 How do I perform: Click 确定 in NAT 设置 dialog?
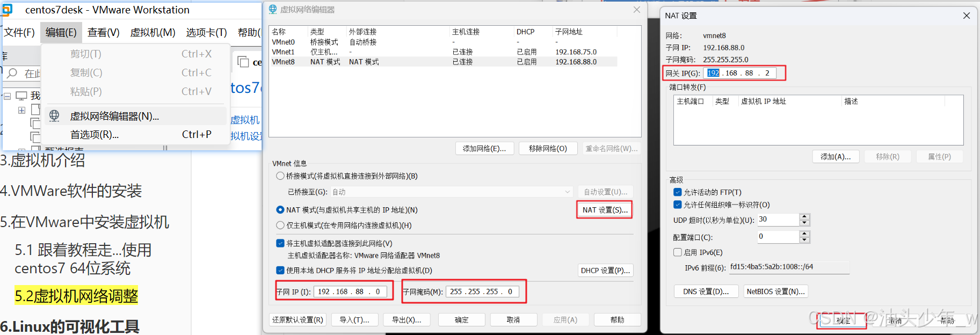tap(843, 321)
